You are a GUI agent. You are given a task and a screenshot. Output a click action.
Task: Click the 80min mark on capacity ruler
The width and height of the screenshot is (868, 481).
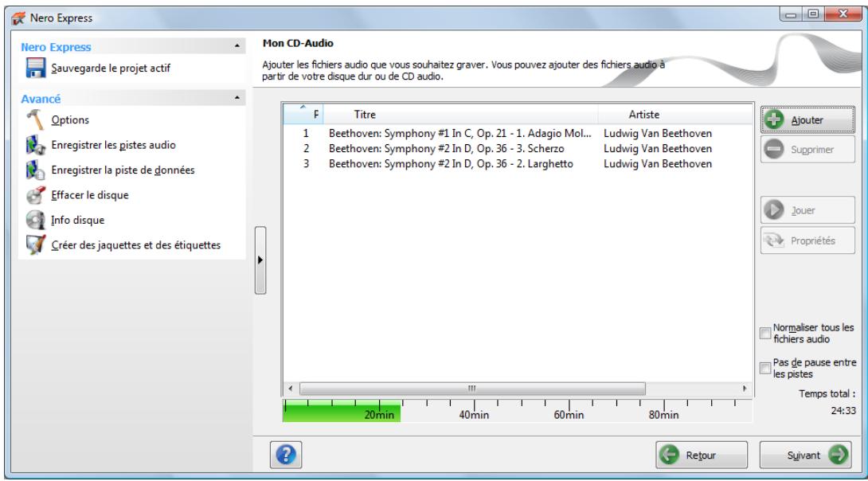pos(663,415)
